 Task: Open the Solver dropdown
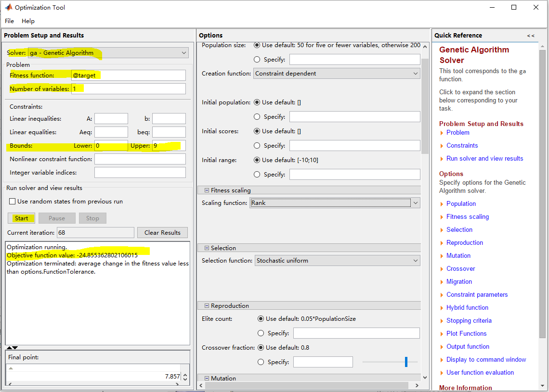[x=108, y=53]
